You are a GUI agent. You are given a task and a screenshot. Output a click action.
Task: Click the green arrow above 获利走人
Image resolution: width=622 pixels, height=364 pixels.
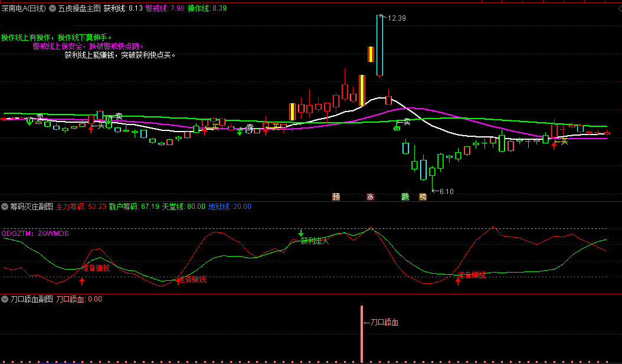(301, 233)
